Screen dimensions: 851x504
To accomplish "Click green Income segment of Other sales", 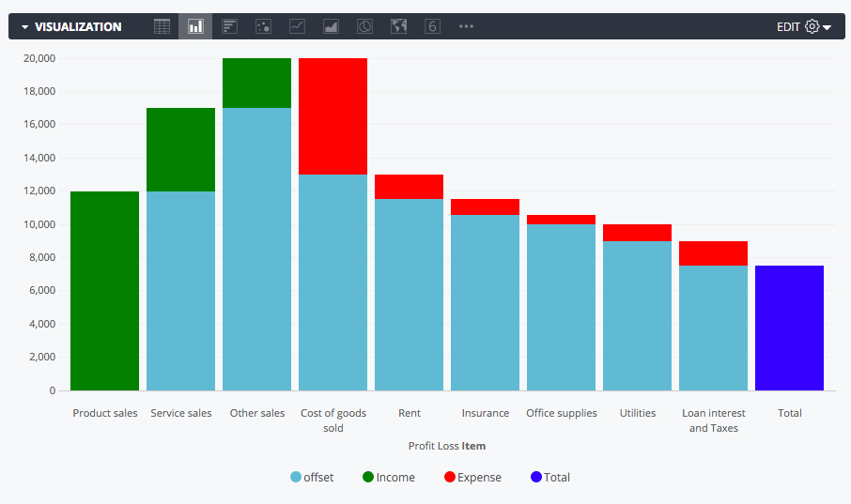I will pos(256,83).
